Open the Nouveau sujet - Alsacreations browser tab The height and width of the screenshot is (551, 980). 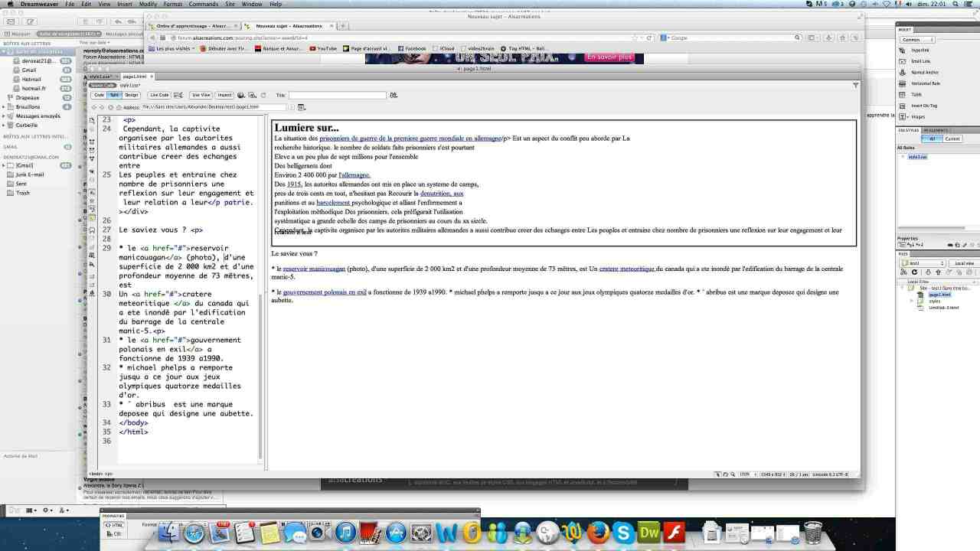point(290,26)
